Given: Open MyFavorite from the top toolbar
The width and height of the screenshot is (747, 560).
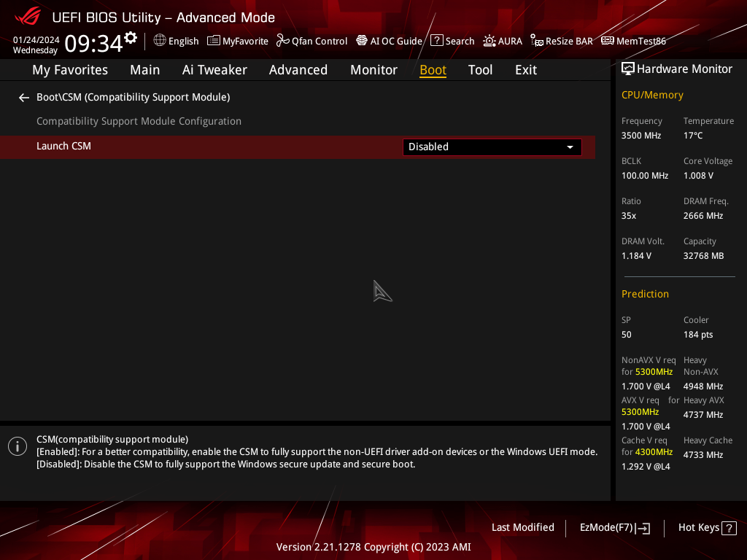Looking at the screenshot, I should point(238,41).
